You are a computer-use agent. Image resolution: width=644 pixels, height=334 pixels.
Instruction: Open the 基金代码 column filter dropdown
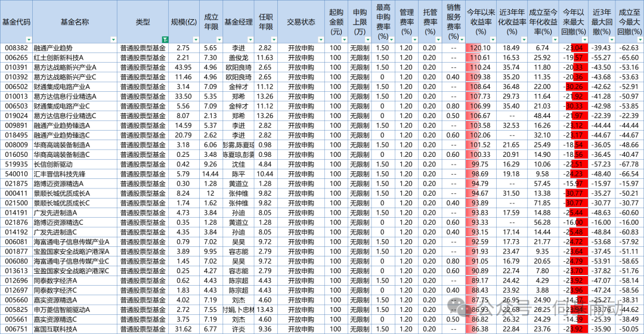29,40
